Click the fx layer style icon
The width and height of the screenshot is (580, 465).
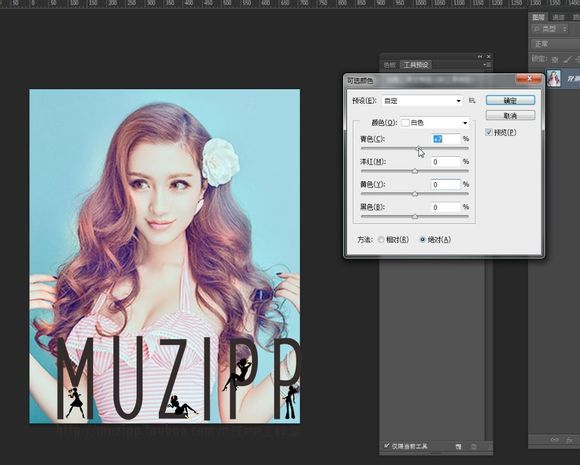click(x=570, y=439)
